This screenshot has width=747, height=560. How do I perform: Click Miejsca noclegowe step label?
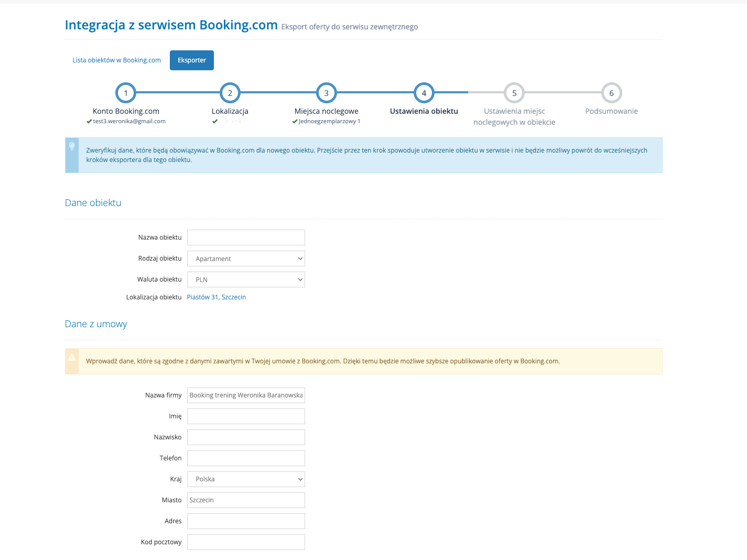pyautogui.click(x=327, y=111)
